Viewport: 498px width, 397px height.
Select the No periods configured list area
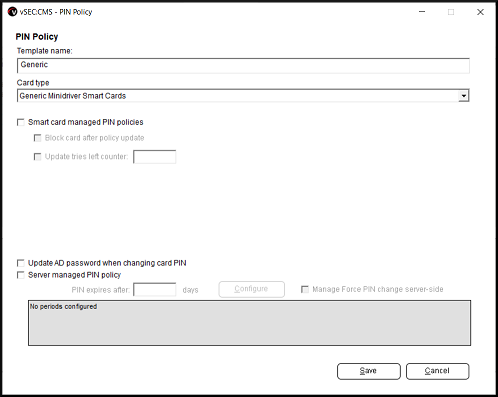tap(249, 323)
